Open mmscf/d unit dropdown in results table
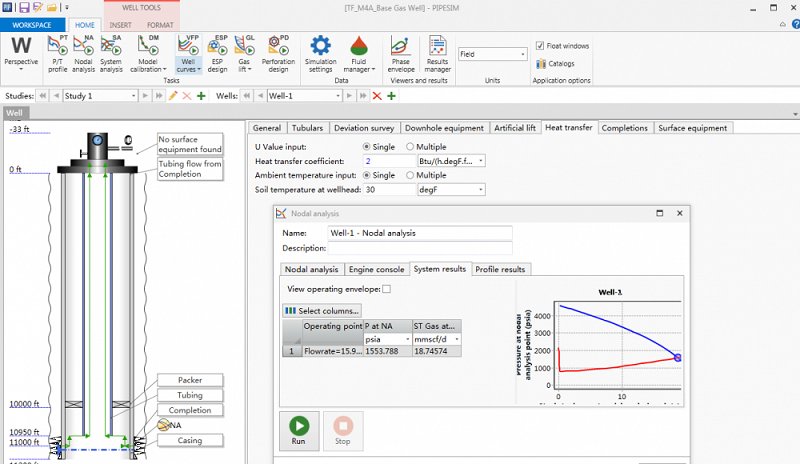Image resolution: width=800 pixels, height=464 pixels. point(457,339)
